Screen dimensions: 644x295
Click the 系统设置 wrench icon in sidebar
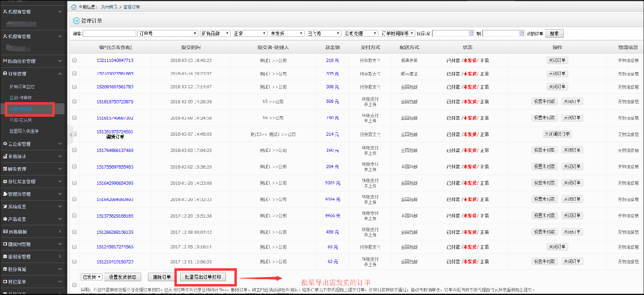[5, 207]
